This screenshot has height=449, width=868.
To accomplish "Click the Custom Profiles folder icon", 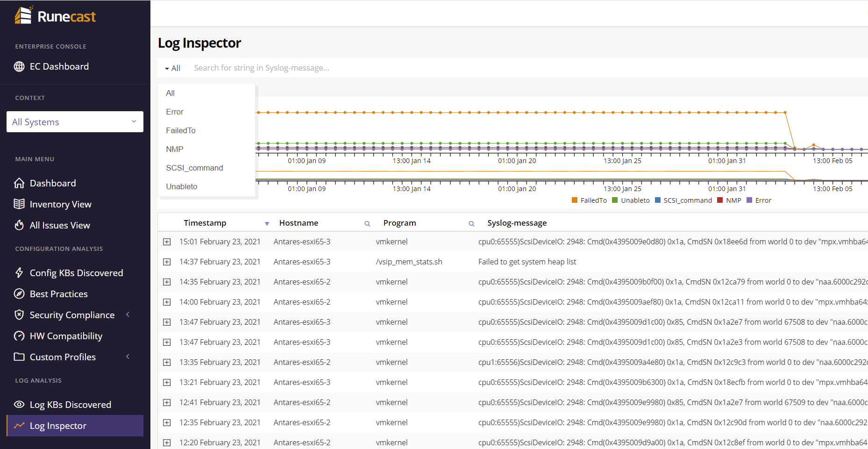I will [19, 357].
